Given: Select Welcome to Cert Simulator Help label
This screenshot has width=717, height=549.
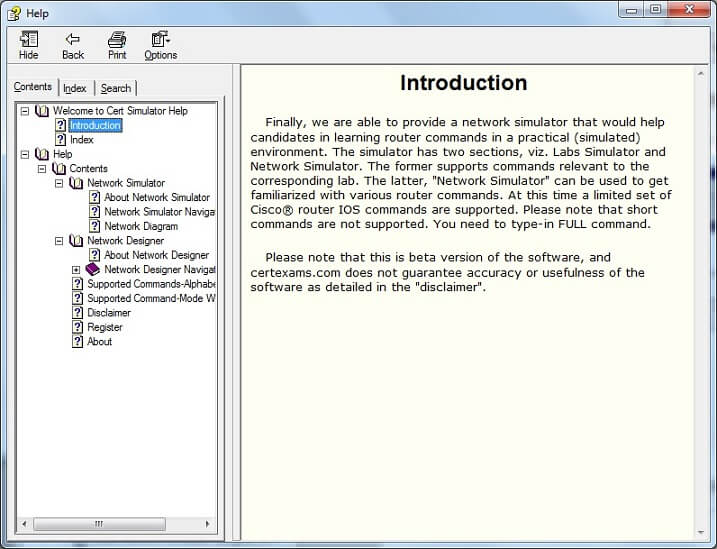Looking at the screenshot, I should pyautogui.click(x=120, y=111).
